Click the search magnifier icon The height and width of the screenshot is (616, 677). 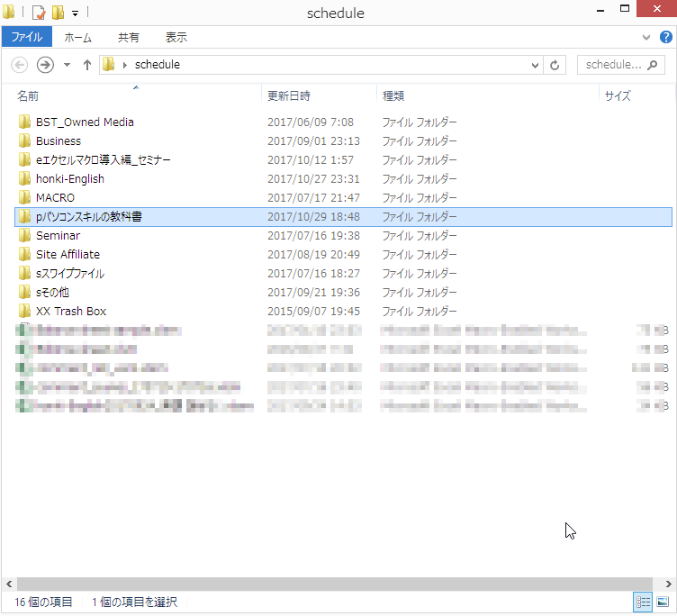point(653,65)
